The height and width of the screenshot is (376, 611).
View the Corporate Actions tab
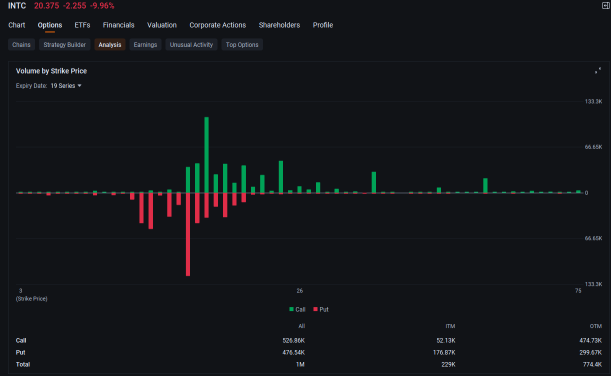[218, 25]
